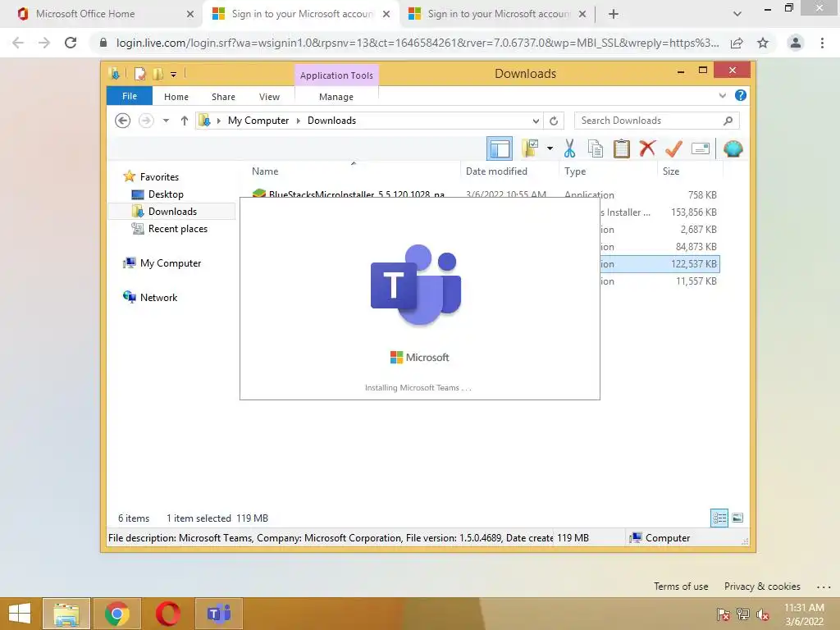Click the 153,856 KB size cell
The image size is (840, 630).
pyautogui.click(x=694, y=212)
